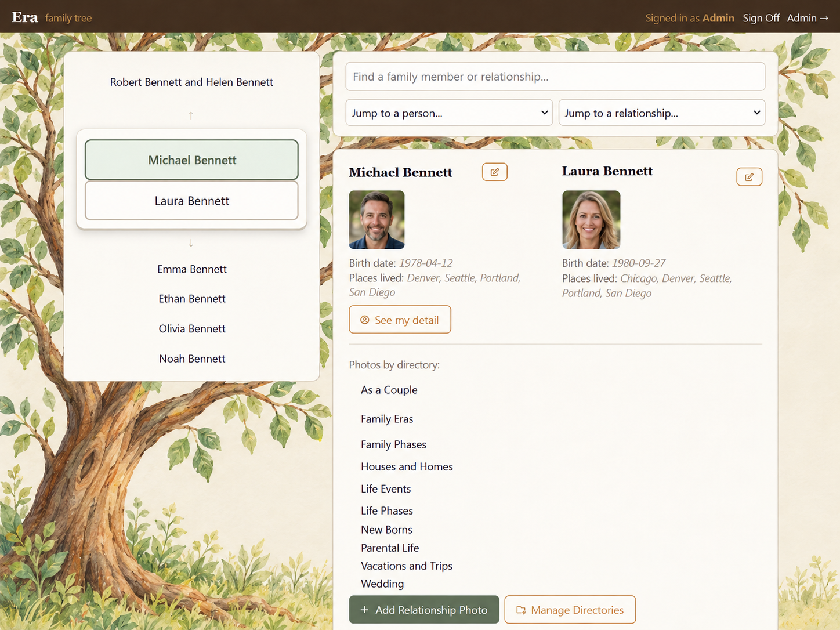Open the Jump to a relationship dropdown
This screenshot has height=630, width=840.
click(662, 113)
